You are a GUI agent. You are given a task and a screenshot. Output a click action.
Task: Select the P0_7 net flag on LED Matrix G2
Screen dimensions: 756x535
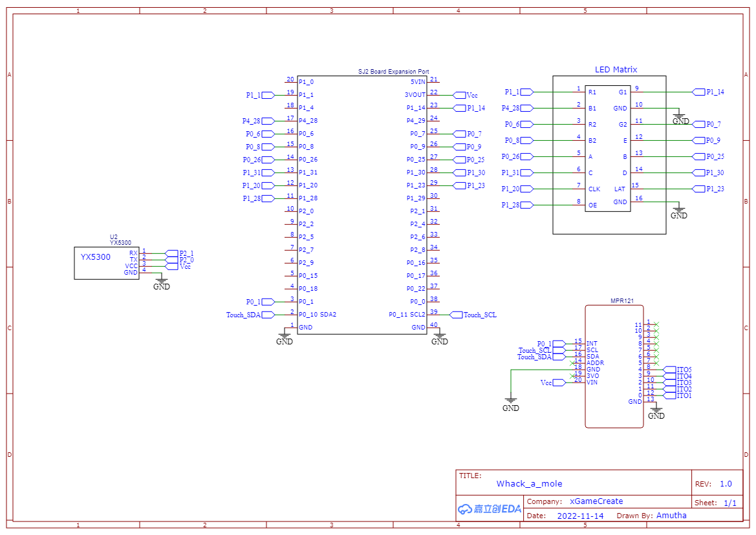pyautogui.click(x=707, y=124)
